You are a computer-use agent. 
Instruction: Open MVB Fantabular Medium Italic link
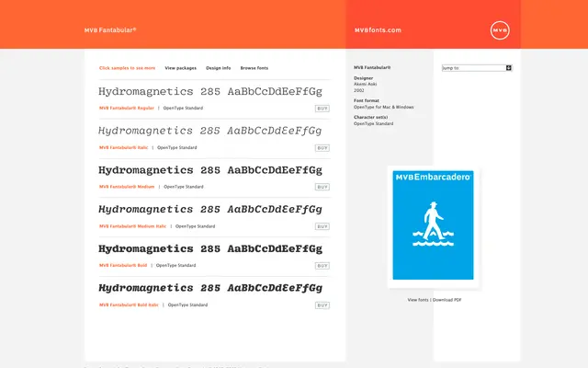point(132,226)
